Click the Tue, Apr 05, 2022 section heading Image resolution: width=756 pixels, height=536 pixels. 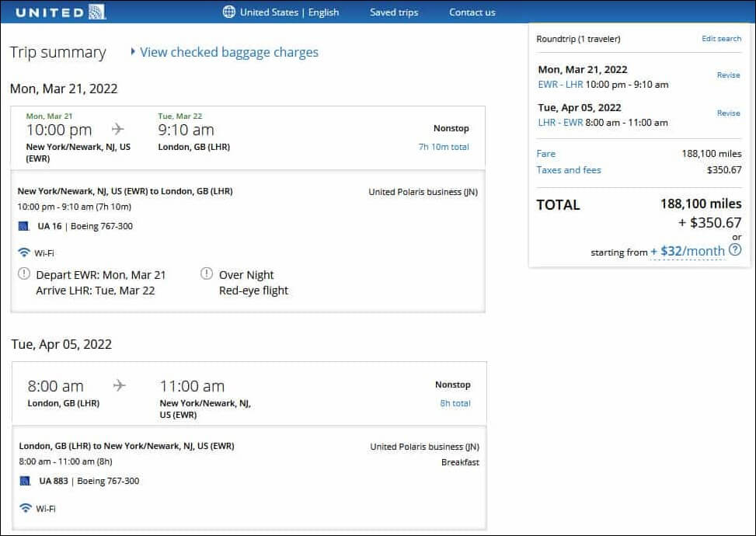click(61, 344)
